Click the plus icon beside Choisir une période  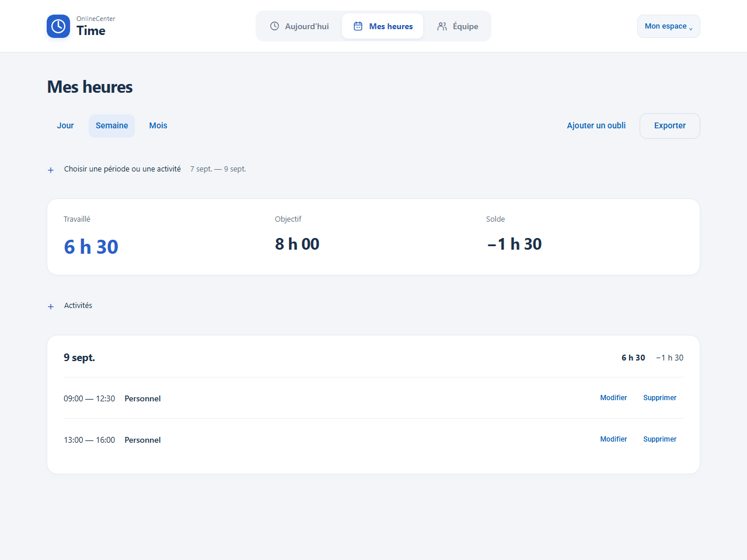(51, 170)
